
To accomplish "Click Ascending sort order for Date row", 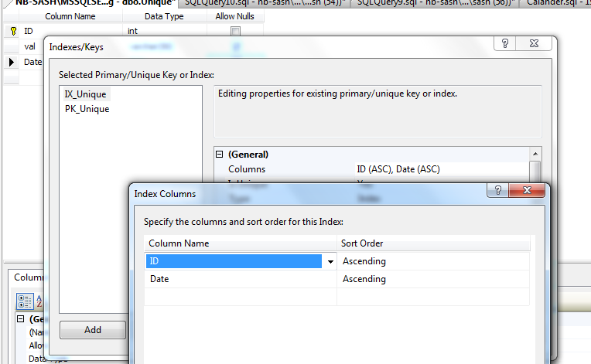I will click(x=433, y=279).
